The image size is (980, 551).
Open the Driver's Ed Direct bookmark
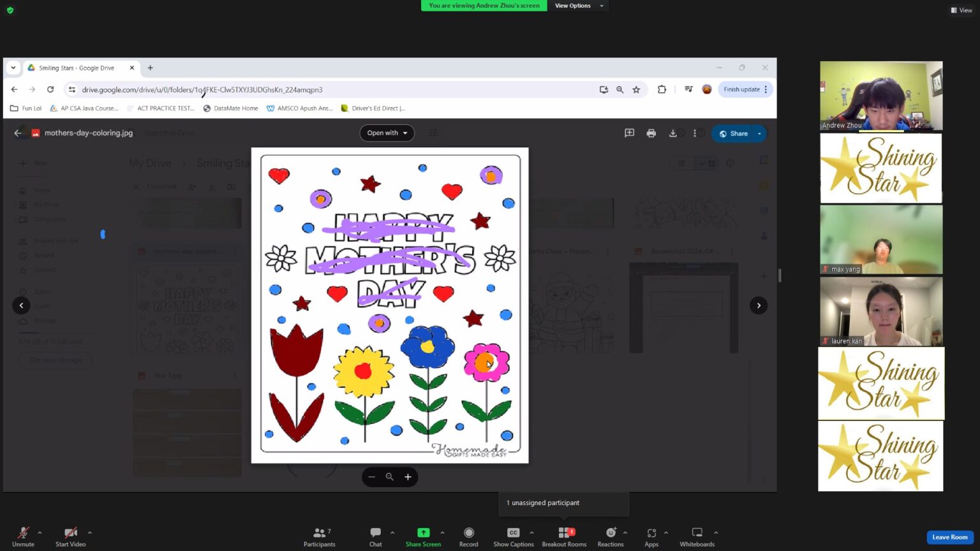pyautogui.click(x=373, y=108)
